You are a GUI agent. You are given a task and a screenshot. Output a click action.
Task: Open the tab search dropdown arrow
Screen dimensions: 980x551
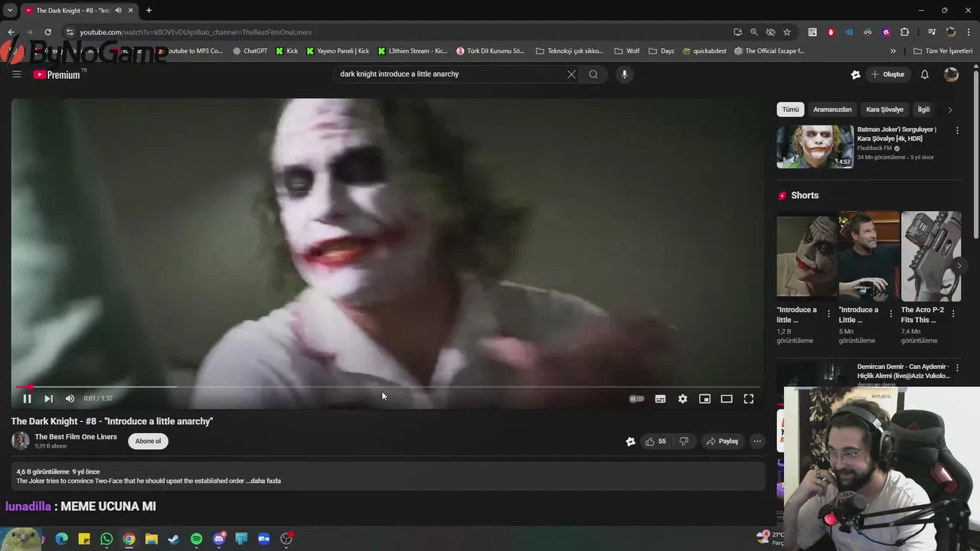pos(10,11)
